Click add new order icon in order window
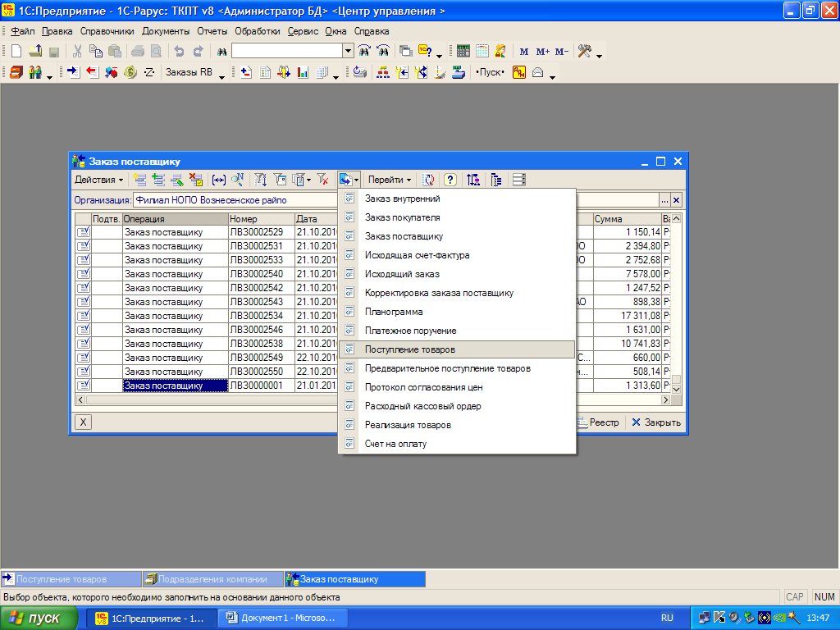The image size is (840, 630). (x=139, y=180)
